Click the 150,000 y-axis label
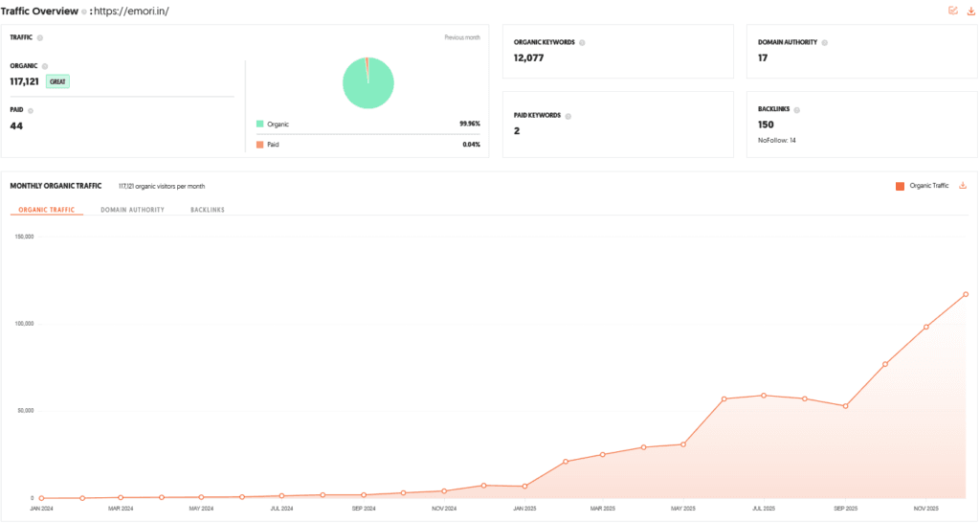 [24, 237]
